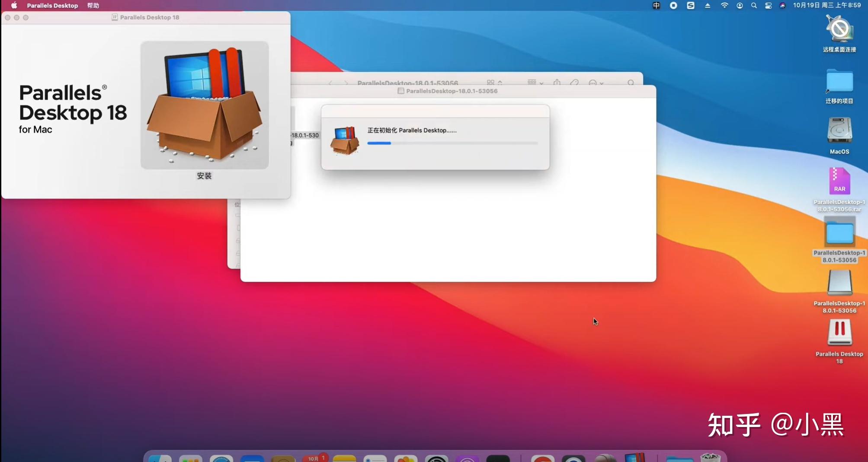Open the Share icon in the Finder toolbar
Viewport: 868px width, 462px height.
(x=557, y=83)
